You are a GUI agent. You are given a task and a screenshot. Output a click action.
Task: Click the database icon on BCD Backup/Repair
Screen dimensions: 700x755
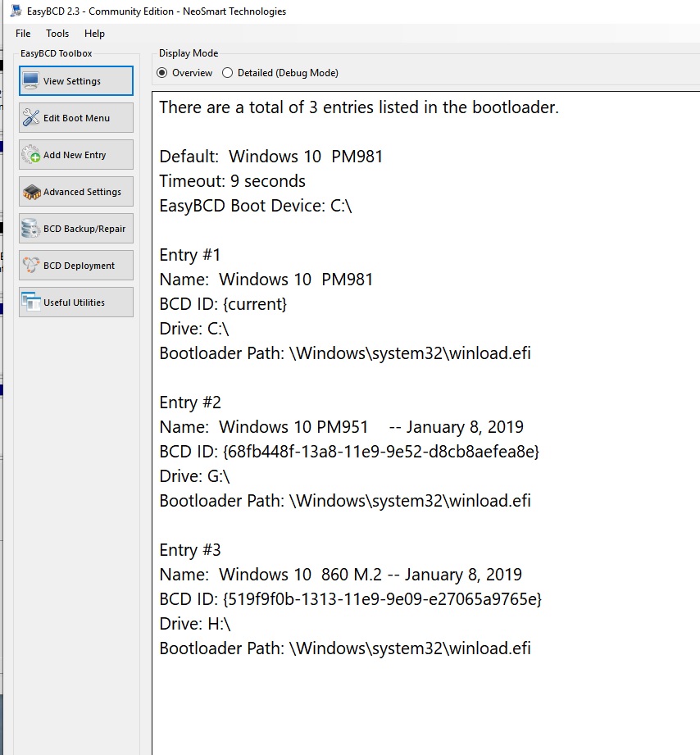(x=31, y=228)
